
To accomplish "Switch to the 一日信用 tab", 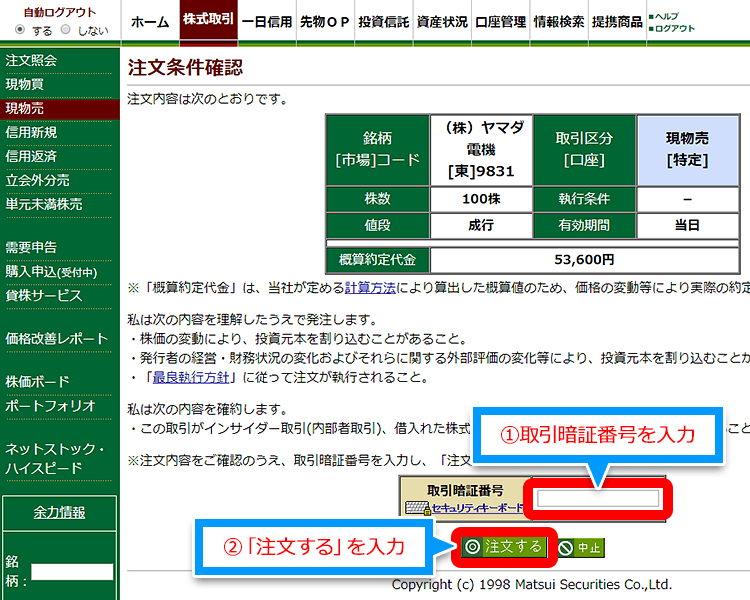I will pyautogui.click(x=267, y=22).
